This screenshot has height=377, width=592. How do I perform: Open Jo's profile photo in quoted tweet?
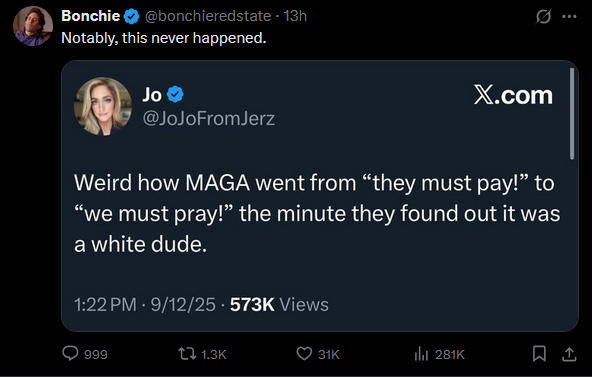(103, 106)
